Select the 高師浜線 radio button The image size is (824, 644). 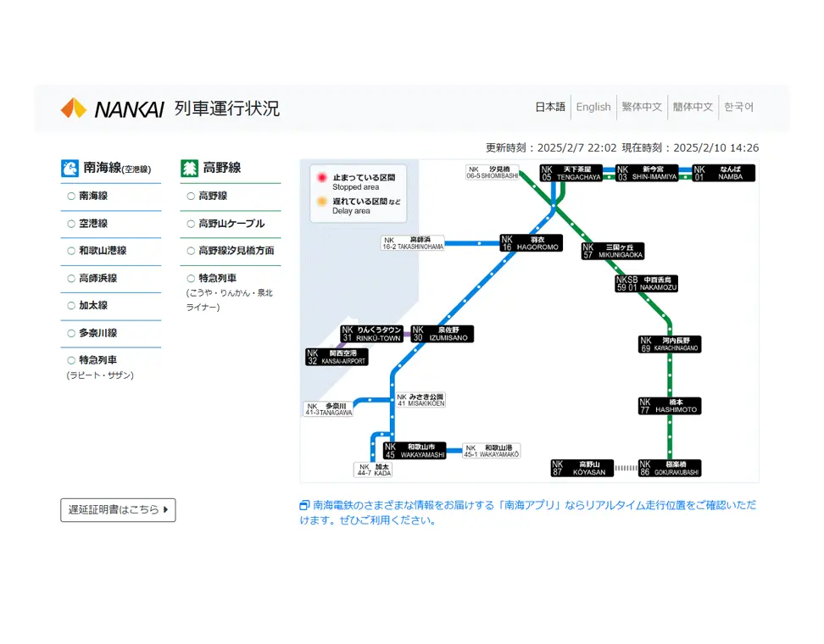tap(71, 279)
